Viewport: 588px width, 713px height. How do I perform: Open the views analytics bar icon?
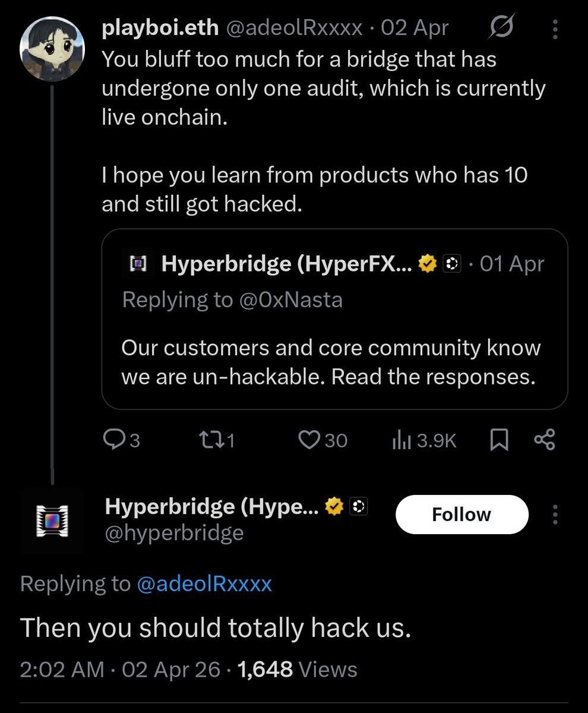(400, 440)
